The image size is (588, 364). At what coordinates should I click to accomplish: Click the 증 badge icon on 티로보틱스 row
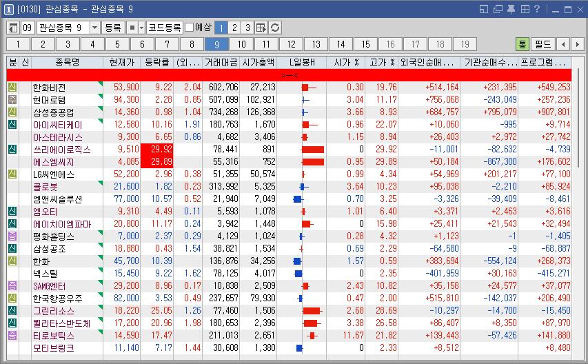pyautogui.click(x=12, y=335)
